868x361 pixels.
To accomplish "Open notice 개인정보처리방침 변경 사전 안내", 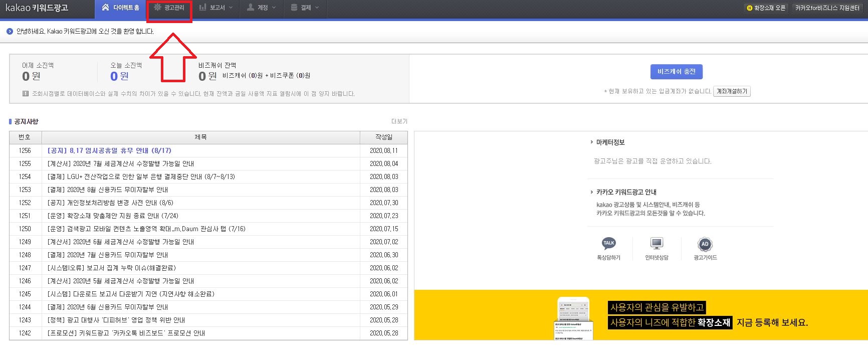I will coord(110,203).
